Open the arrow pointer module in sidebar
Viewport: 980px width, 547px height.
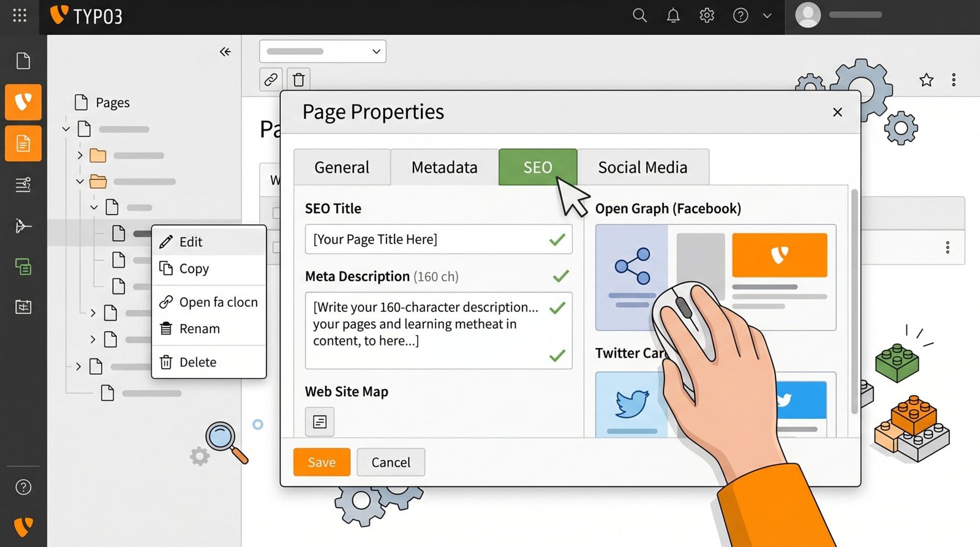(23, 226)
